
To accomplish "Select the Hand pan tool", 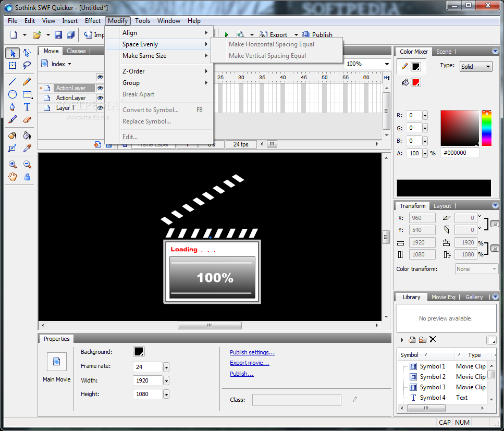I will (13, 177).
